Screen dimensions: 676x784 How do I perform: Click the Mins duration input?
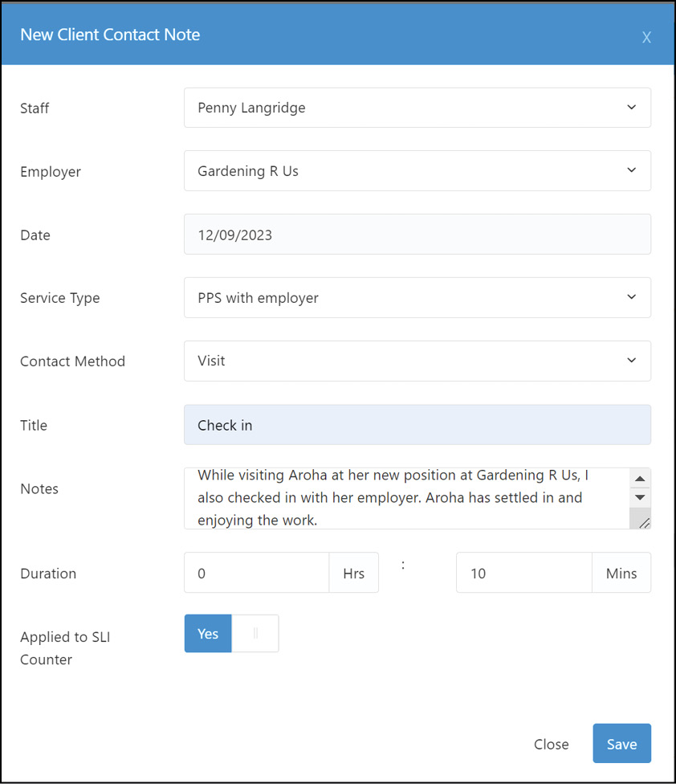pyautogui.click(x=523, y=573)
